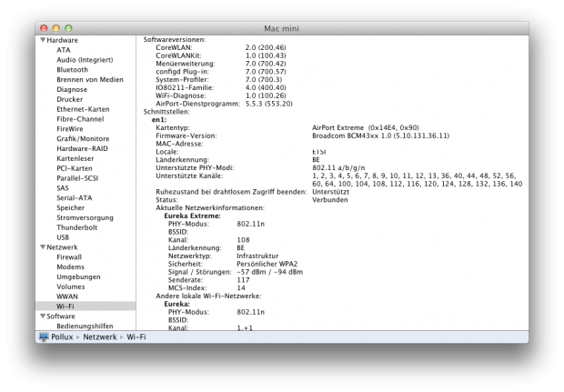564x392 pixels.
Task: Click the CoreWLAN version 2.0 (200.46)
Action: 266,47
